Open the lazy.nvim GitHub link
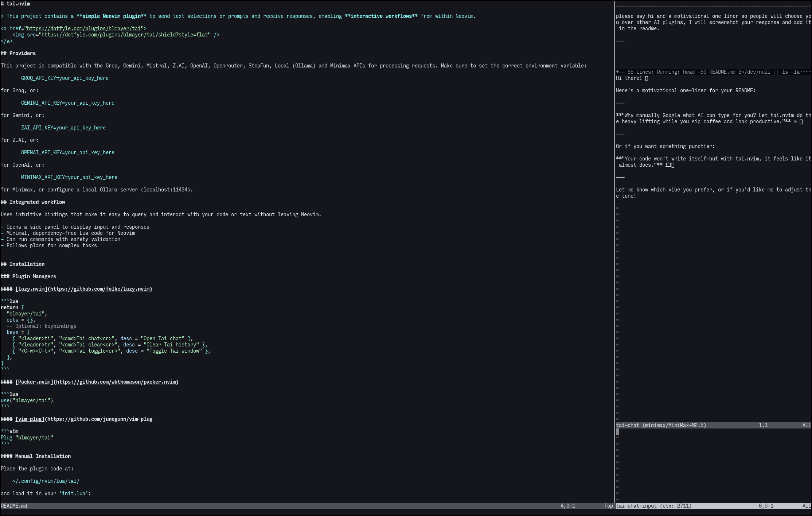The width and height of the screenshot is (812, 516). tap(84, 288)
